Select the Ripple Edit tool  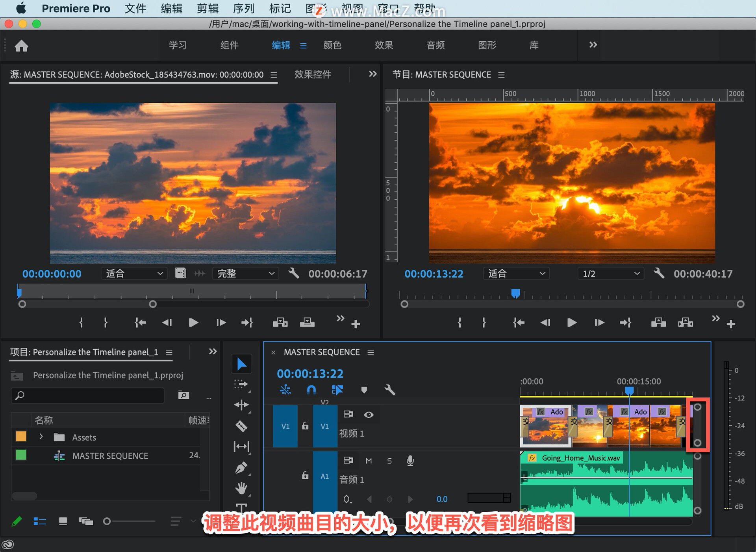[241, 405]
